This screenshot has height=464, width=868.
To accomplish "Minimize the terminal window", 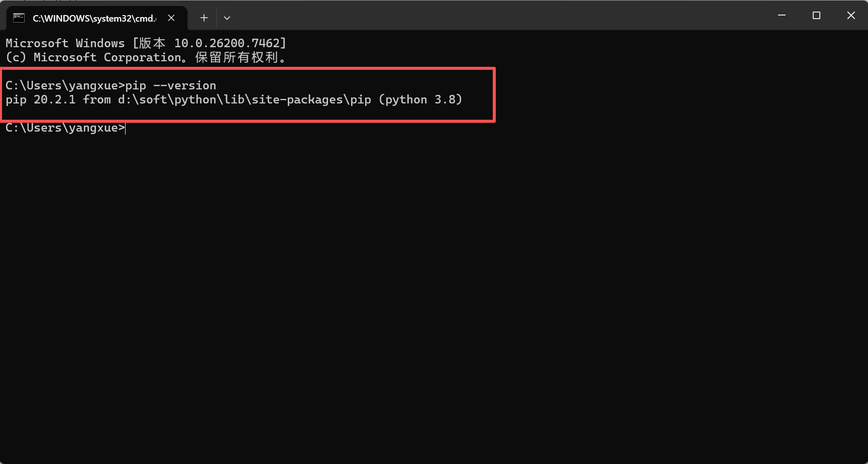I will coord(782,15).
